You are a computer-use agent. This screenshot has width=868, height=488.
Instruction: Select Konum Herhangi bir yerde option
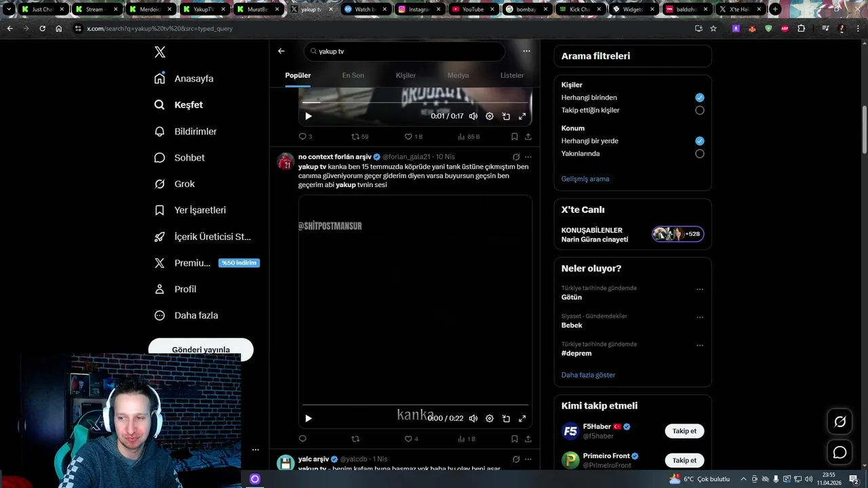click(700, 141)
